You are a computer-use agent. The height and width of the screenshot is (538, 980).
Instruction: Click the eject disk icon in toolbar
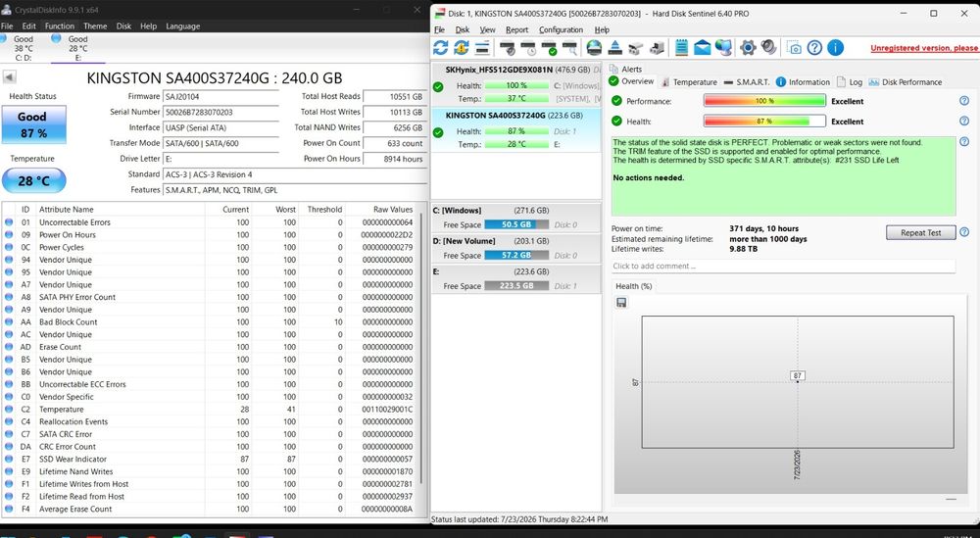(615, 47)
